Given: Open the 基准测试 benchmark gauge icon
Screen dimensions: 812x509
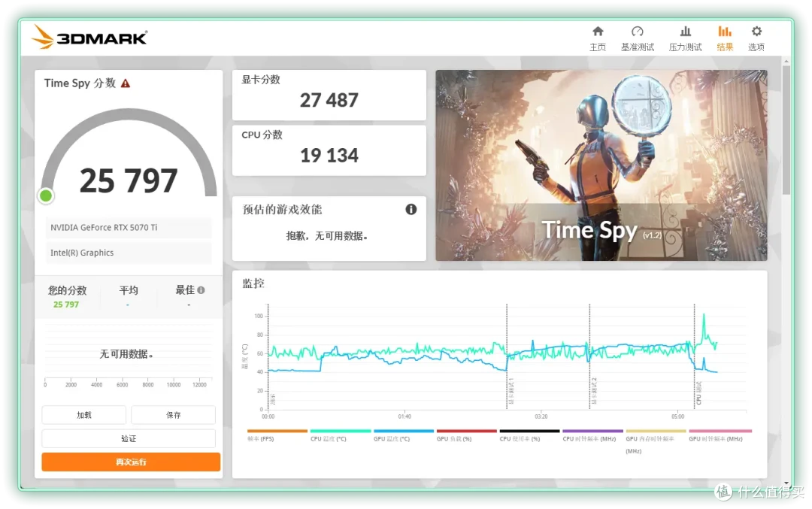Looking at the screenshot, I should coord(638,32).
